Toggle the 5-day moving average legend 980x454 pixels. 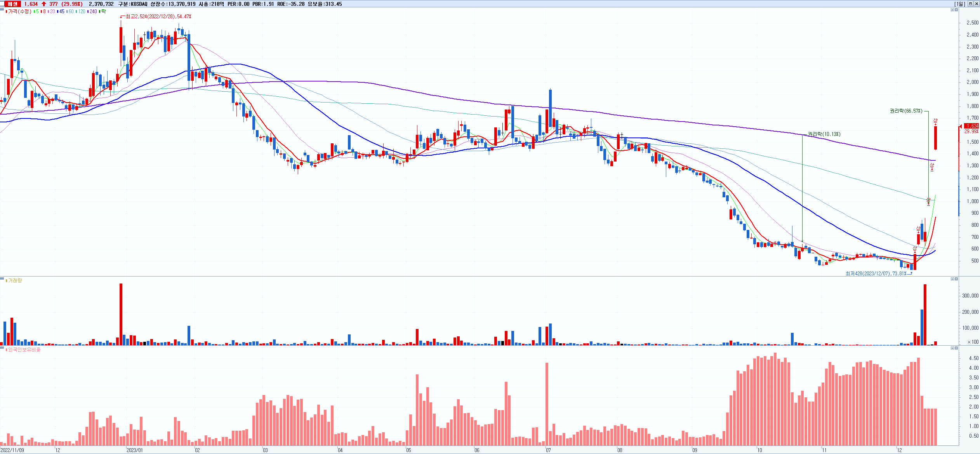pos(36,12)
